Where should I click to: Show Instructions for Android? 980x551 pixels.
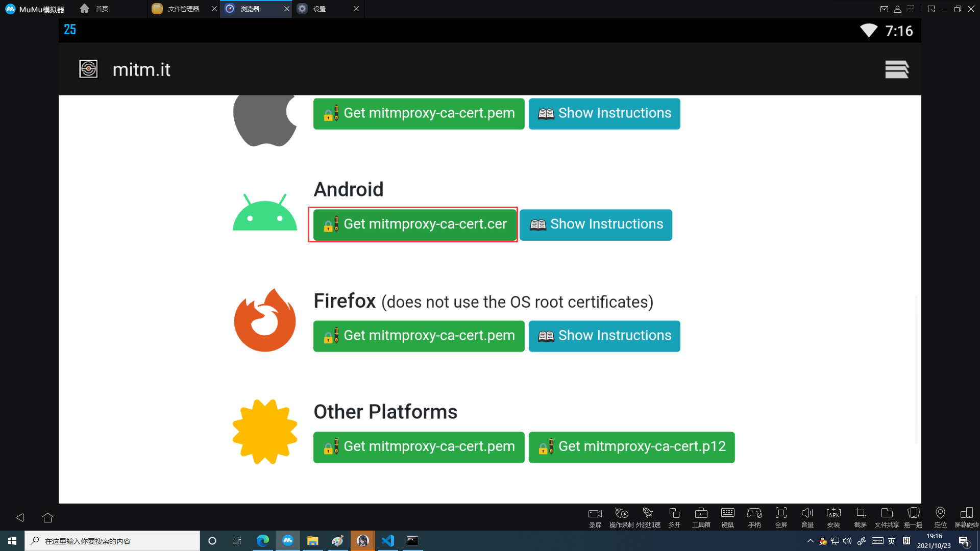coord(596,224)
